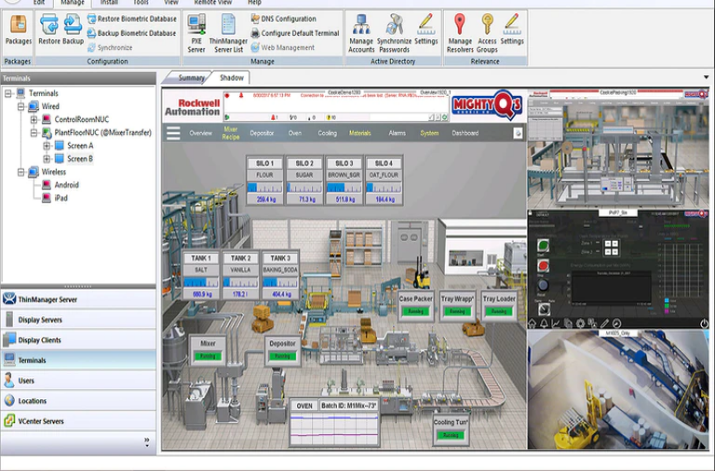
Task: Switch to the Summary tab
Action: [191, 78]
